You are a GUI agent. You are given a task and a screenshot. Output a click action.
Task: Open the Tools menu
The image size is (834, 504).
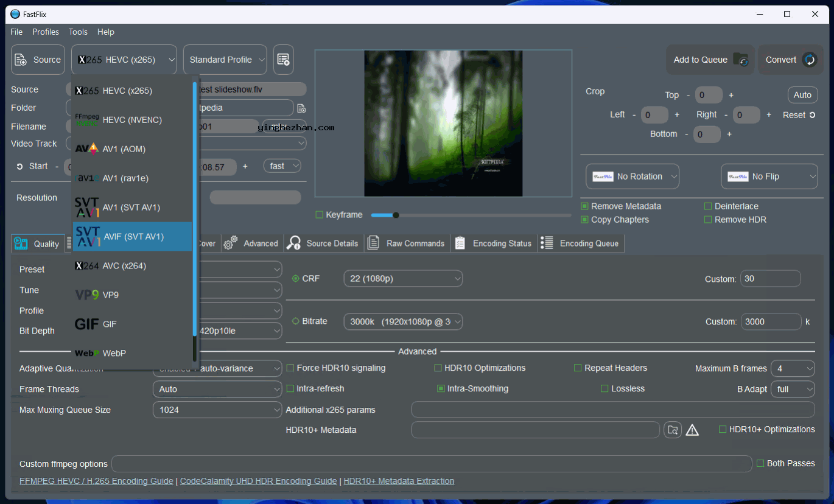click(x=78, y=32)
